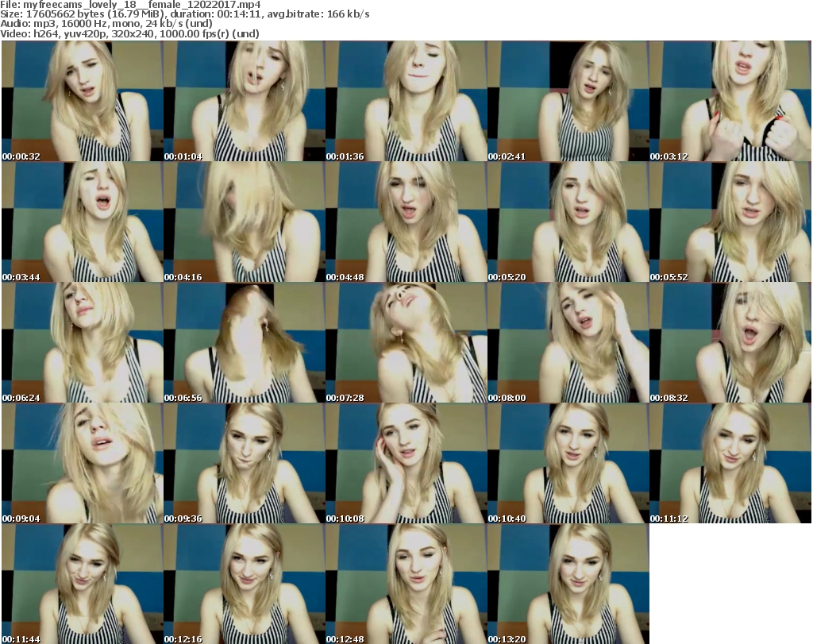Choose the thumbnail marked 00:09:36

[x=245, y=463]
